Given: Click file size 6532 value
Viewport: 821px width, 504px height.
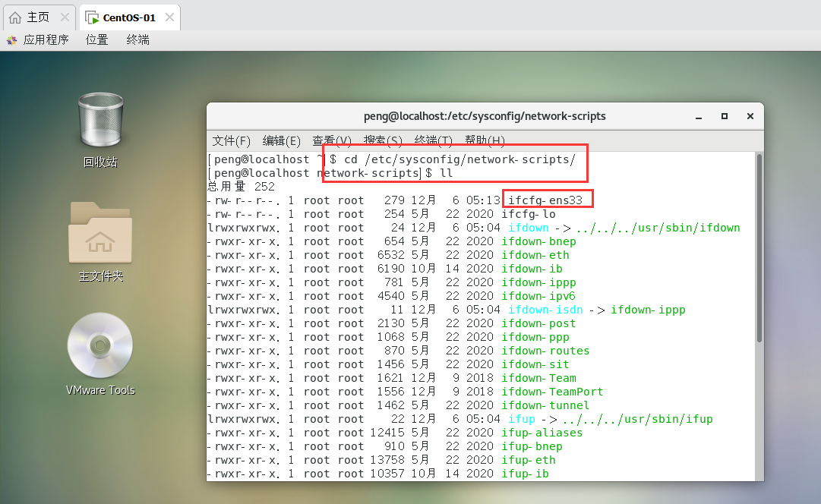Looking at the screenshot, I should pos(390,255).
